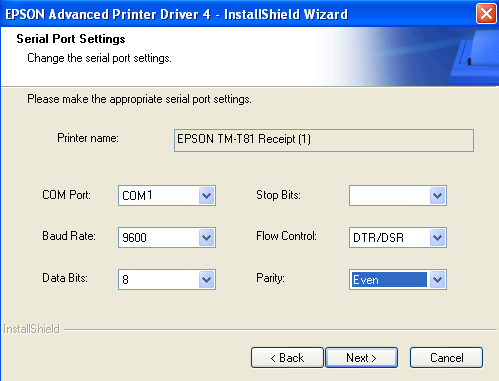Click the 'Baud Rate:' label
Viewport: 499px width, 381px height.
[x=69, y=236]
